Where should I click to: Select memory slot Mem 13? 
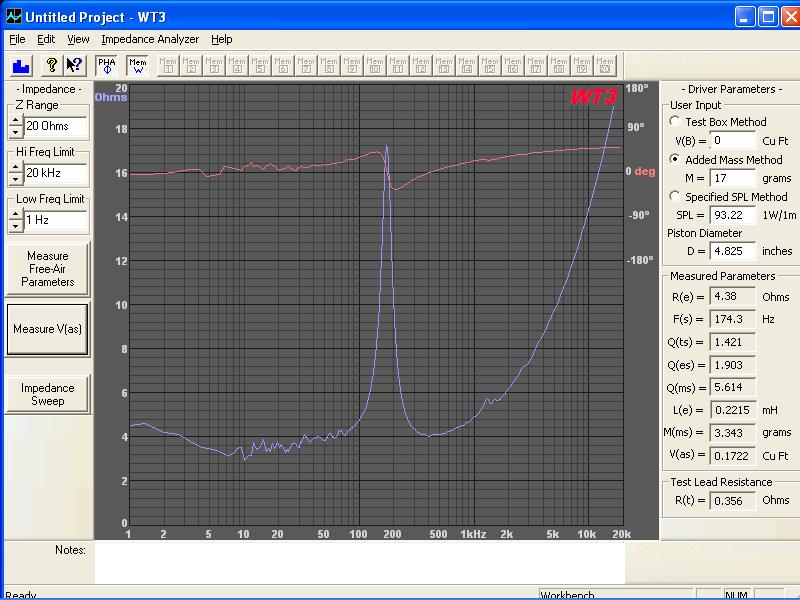[444, 66]
